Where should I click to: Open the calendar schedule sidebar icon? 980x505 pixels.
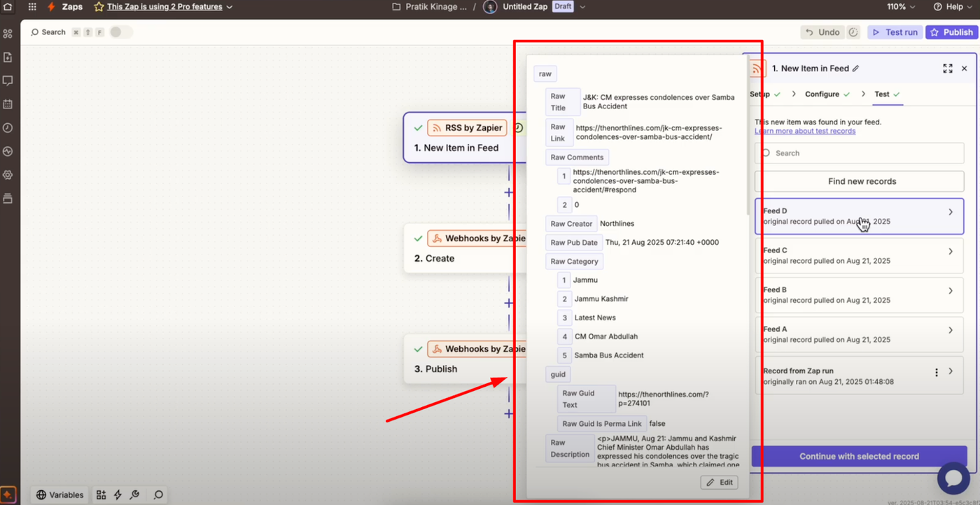coord(8,104)
